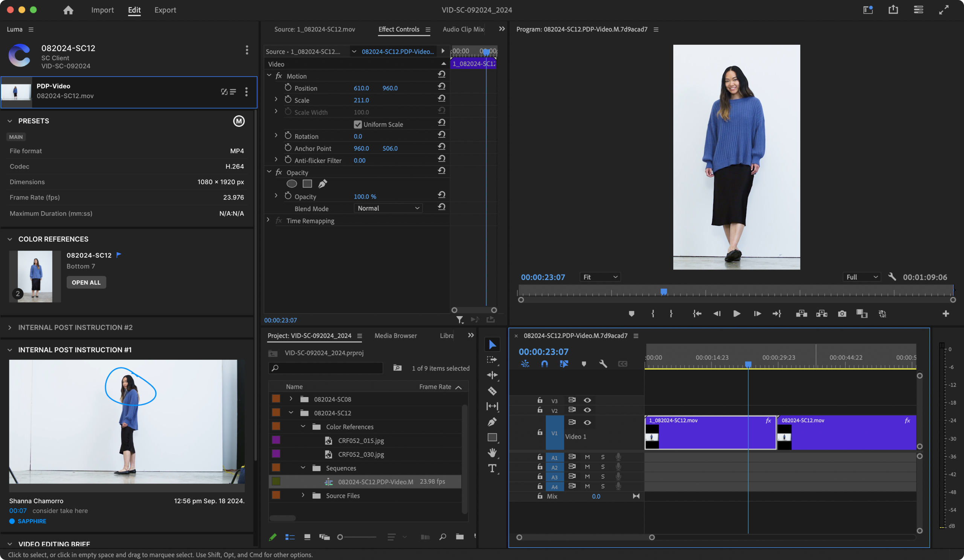Select the Hand tool

(x=492, y=453)
